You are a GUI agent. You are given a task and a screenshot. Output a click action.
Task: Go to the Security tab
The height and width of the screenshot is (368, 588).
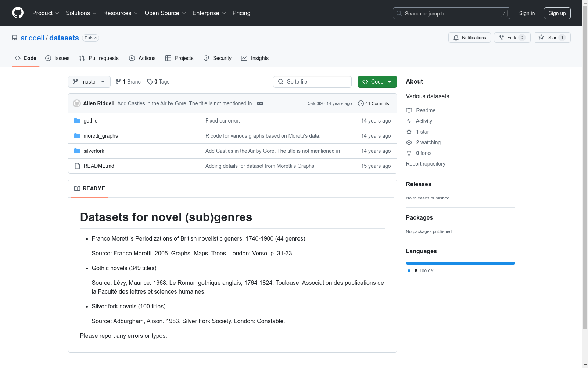coord(218,58)
